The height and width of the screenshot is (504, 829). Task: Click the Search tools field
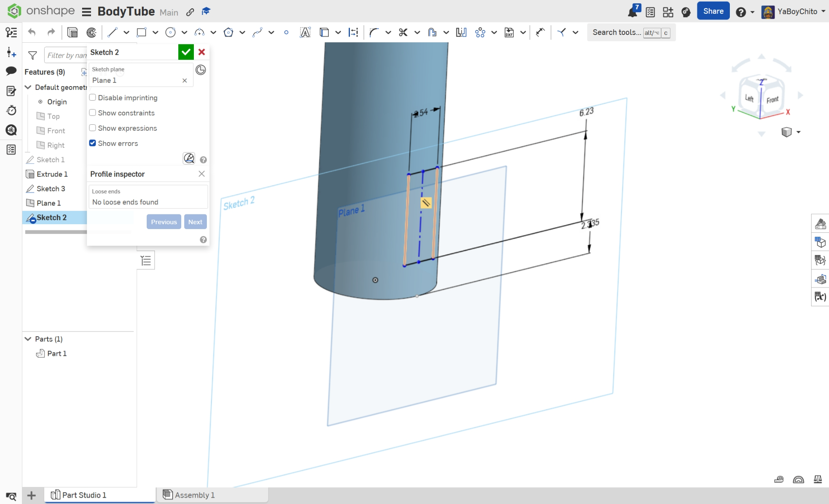pos(616,32)
